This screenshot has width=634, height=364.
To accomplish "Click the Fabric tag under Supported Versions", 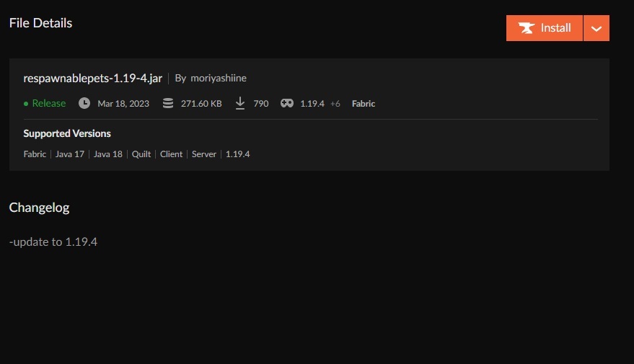I will [x=35, y=154].
